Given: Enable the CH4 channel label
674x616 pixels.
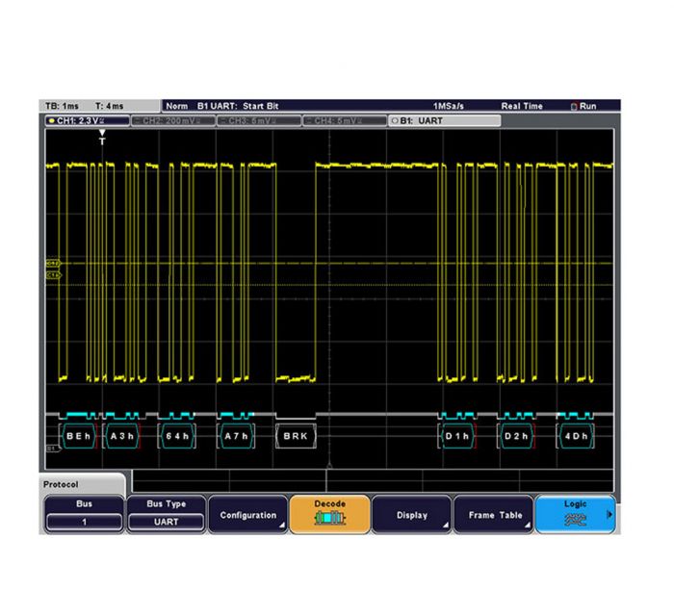Looking at the screenshot, I should coord(344,120).
